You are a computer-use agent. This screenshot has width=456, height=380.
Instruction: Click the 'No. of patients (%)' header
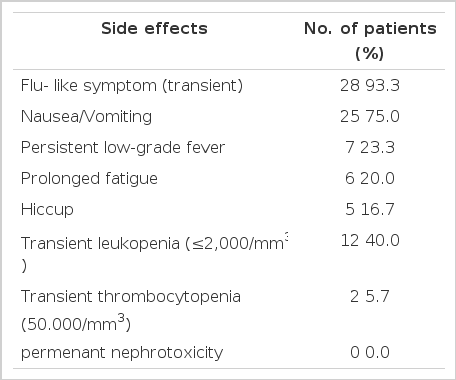click(x=370, y=41)
